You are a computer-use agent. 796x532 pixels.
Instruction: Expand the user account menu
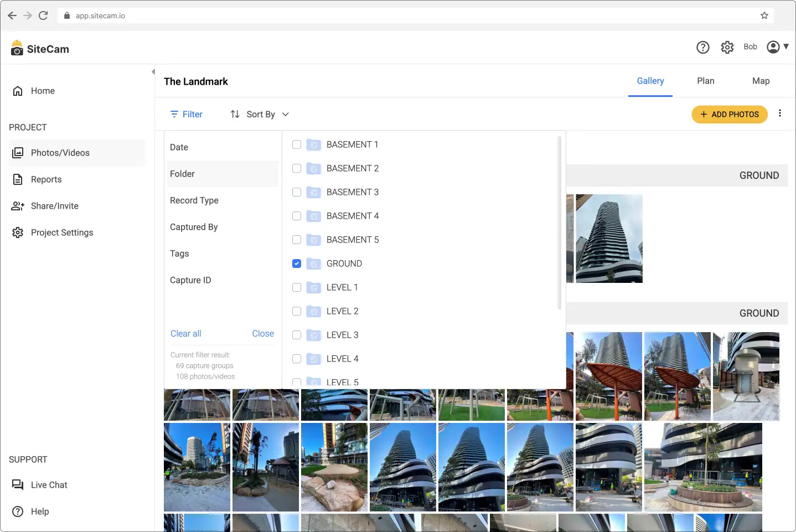coord(778,47)
